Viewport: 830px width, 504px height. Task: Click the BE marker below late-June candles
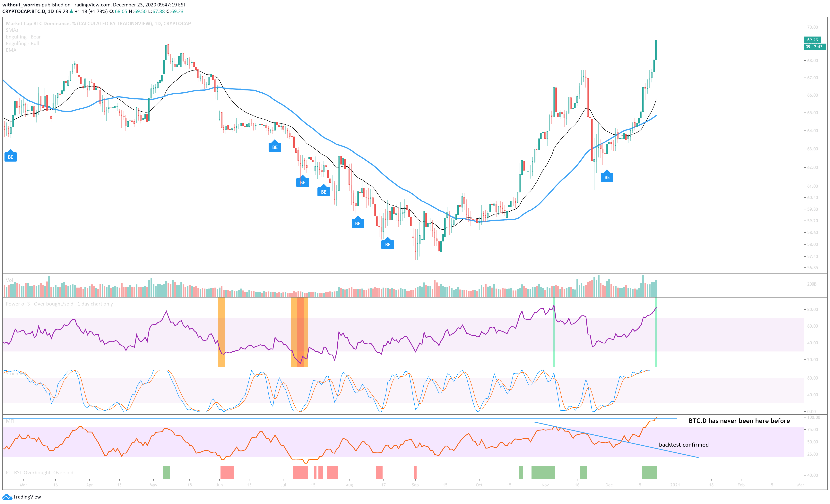click(x=274, y=147)
